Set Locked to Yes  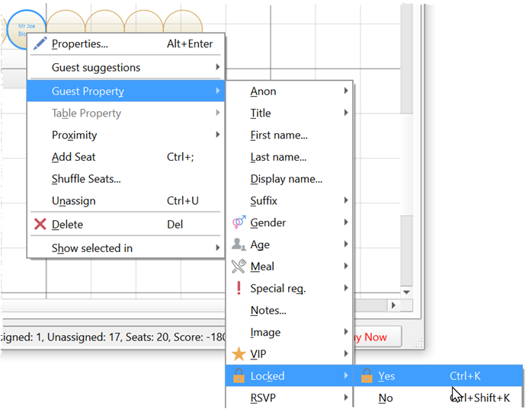[386, 376]
